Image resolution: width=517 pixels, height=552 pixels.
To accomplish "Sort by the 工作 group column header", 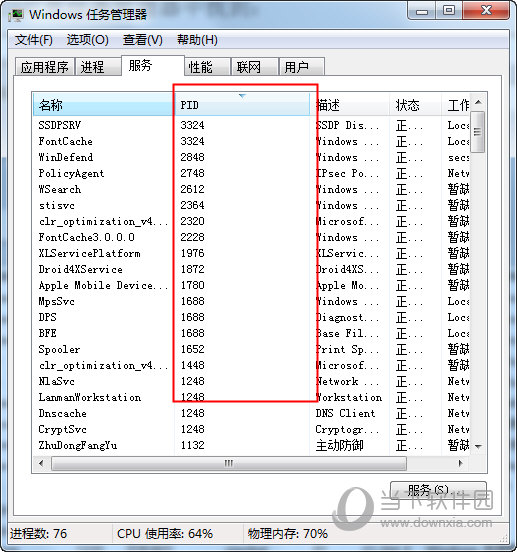I will (455, 105).
